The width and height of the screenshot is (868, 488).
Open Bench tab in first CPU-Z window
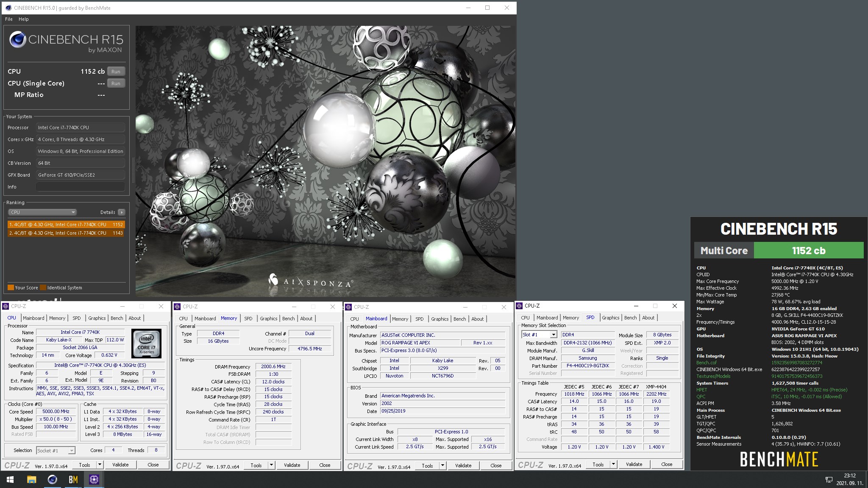pyautogui.click(x=117, y=318)
